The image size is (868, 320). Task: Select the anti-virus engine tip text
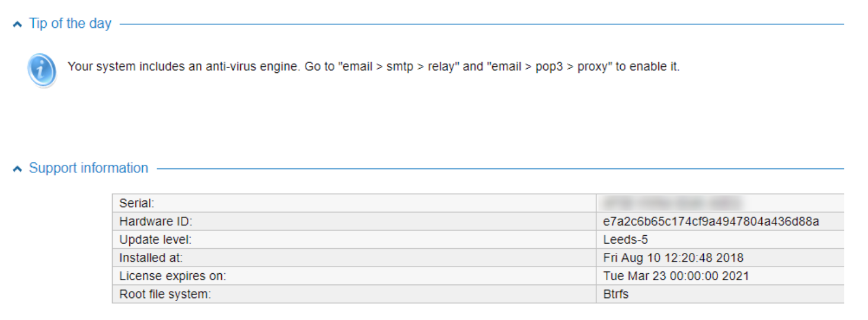pos(374,67)
